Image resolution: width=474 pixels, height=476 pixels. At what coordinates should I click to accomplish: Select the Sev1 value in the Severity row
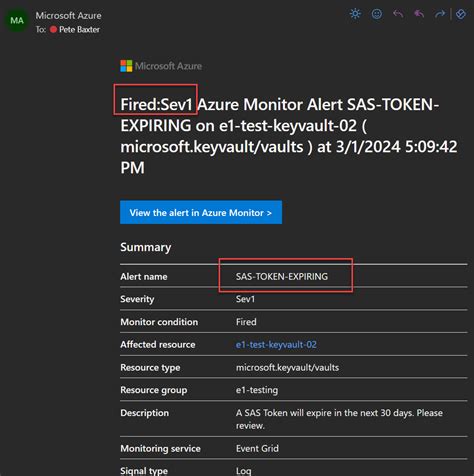pos(245,299)
